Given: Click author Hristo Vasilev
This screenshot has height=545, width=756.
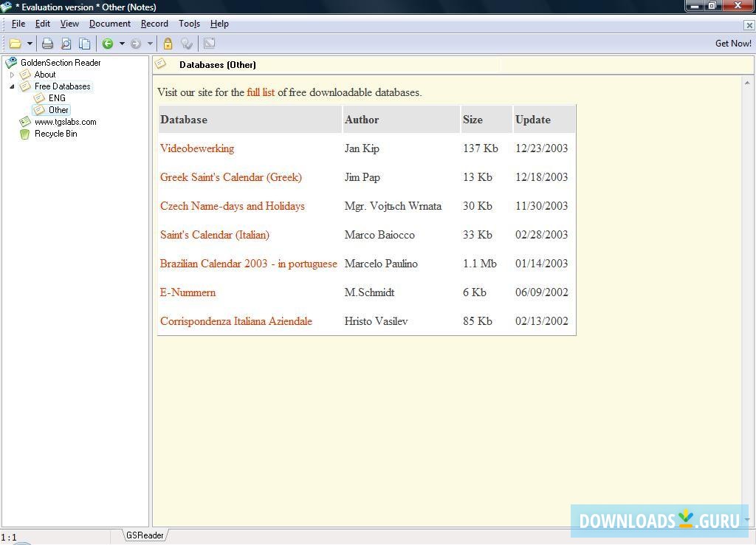Looking at the screenshot, I should click(x=376, y=321).
